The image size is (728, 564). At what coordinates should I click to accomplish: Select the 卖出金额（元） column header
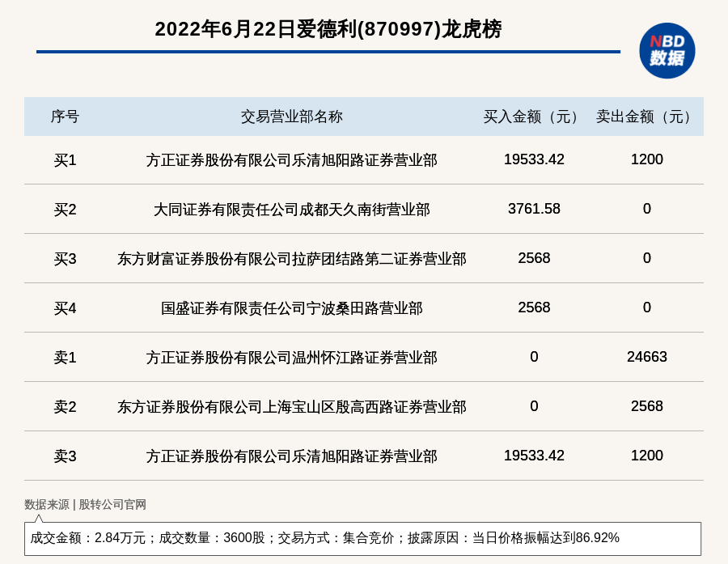[x=646, y=117]
